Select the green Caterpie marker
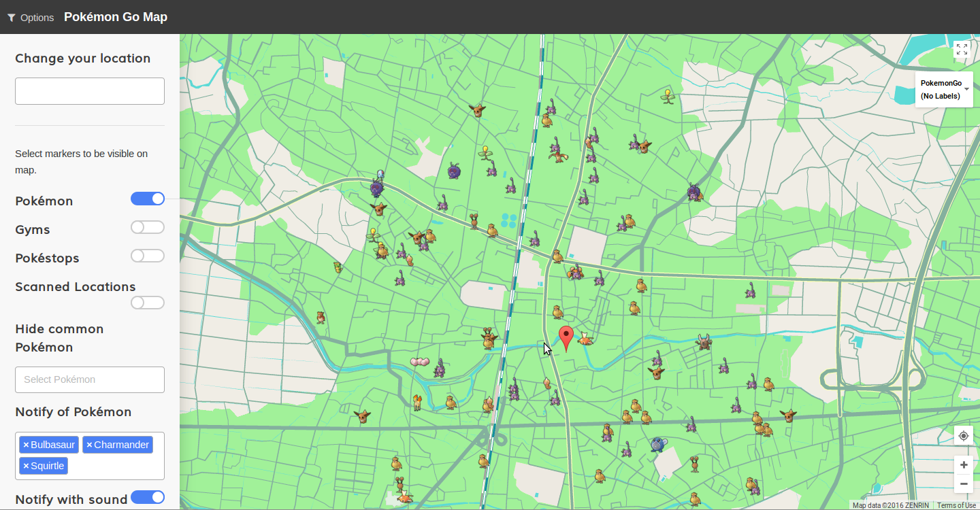980x510 pixels. tap(338, 267)
